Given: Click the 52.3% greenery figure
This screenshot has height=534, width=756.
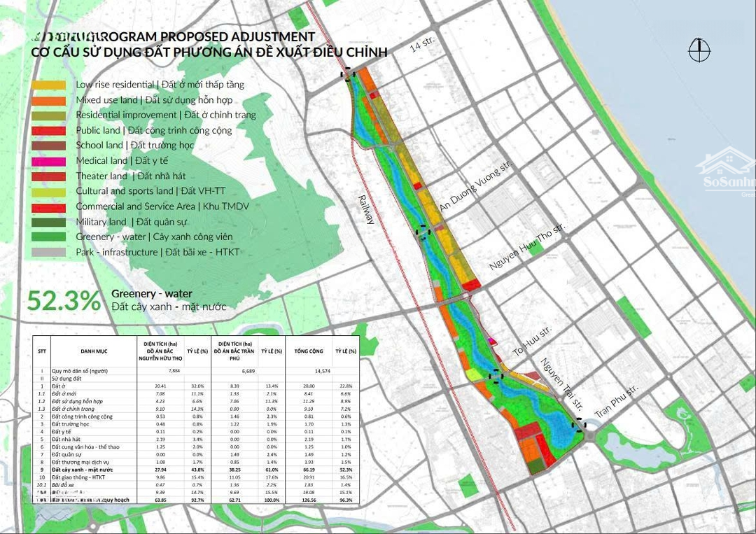Looking at the screenshot, I should coord(64,301).
